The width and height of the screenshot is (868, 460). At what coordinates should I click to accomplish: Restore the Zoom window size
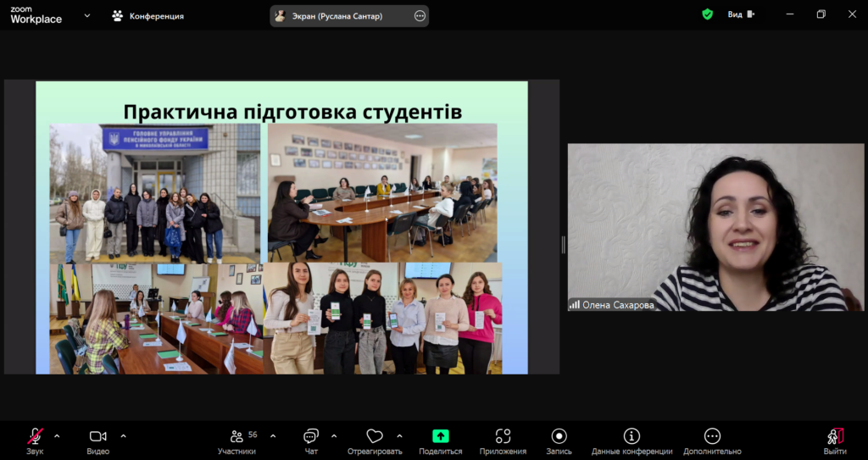[821, 14]
